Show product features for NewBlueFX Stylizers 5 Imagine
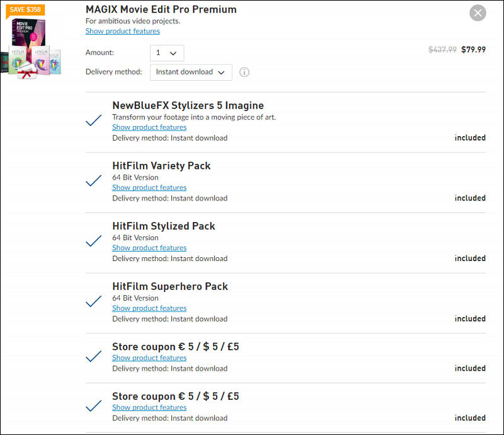 tap(149, 127)
